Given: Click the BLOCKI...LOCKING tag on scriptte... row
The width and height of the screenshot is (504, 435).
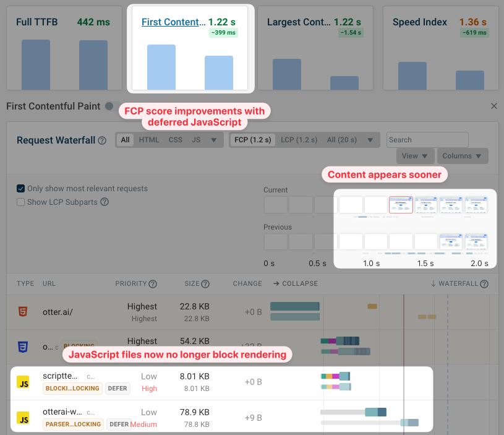Looking at the screenshot, I should point(72,389).
